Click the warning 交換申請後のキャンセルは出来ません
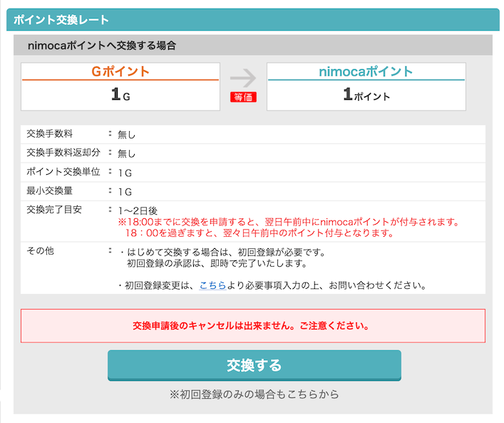Screen dimensions: 504x423 point(251,326)
